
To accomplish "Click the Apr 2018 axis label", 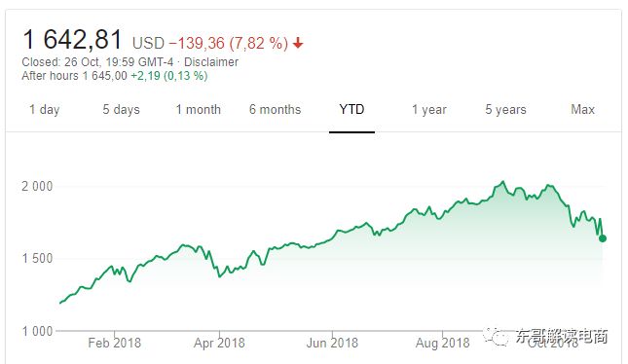I will point(219,343).
